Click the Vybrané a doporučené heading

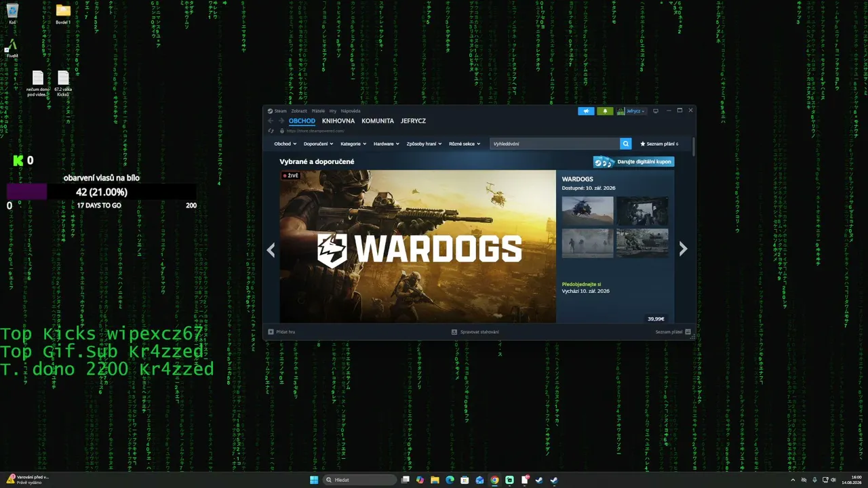point(317,162)
